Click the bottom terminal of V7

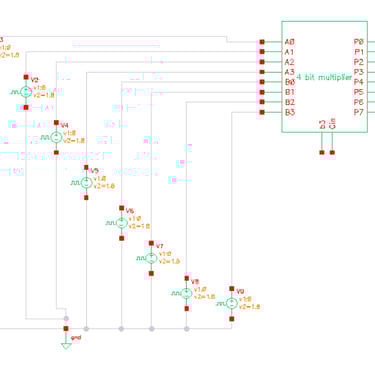point(151,273)
